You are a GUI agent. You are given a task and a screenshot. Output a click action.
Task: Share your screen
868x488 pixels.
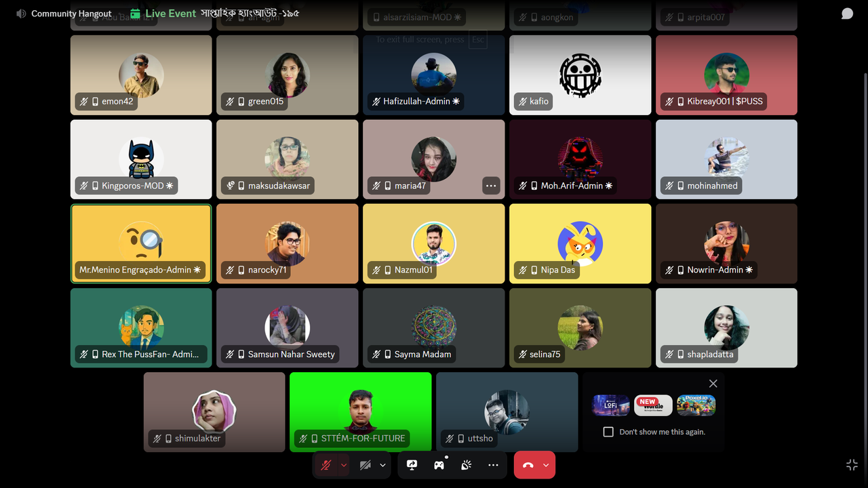click(x=412, y=465)
